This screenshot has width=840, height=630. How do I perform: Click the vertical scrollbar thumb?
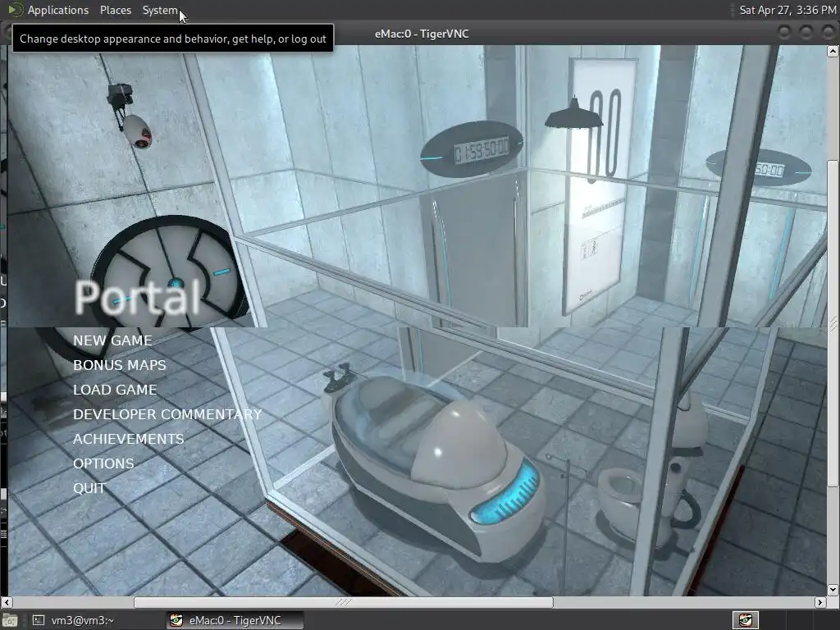(x=833, y=323)
